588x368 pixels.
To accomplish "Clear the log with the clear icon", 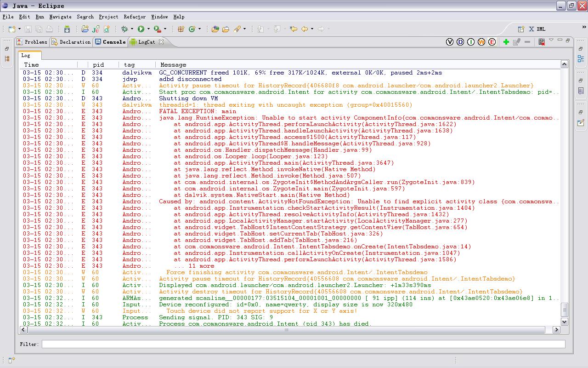I will coord(542,42).
